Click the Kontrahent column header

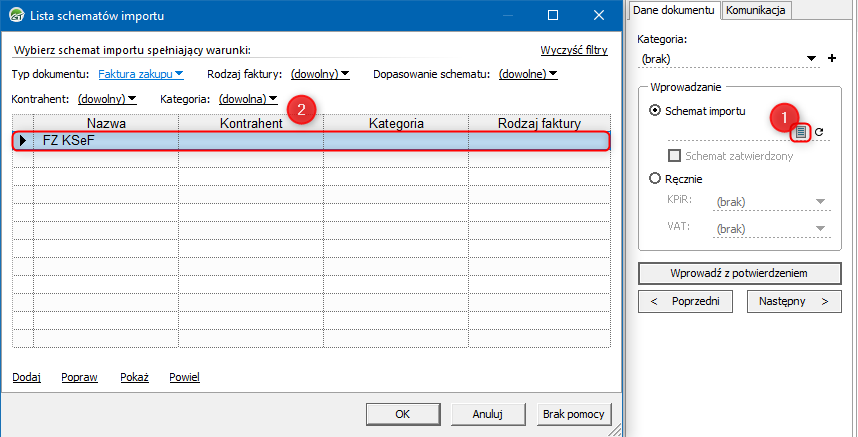[x=251, y=123]
